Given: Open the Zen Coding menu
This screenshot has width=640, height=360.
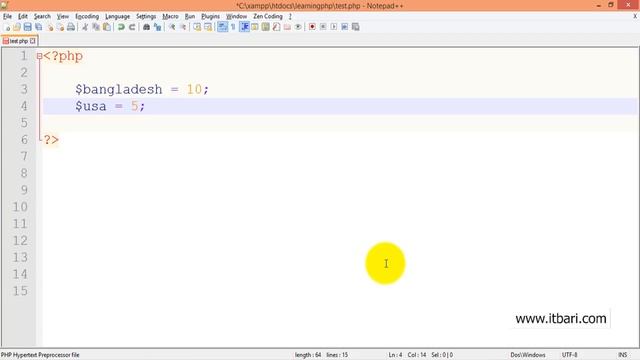Looking at the screenshot, I should pyautogui.click(x=268, y=16).
